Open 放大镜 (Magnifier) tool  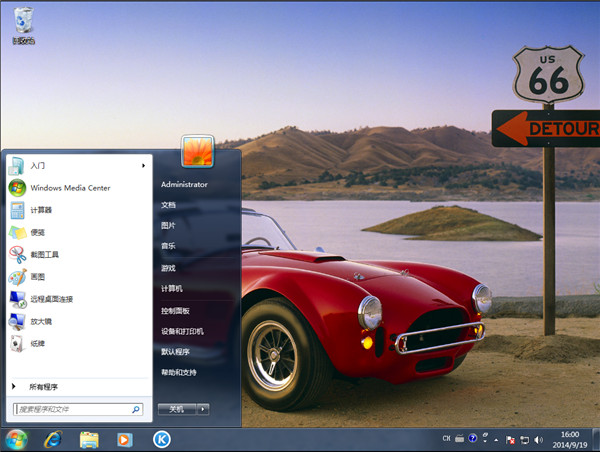41,321
